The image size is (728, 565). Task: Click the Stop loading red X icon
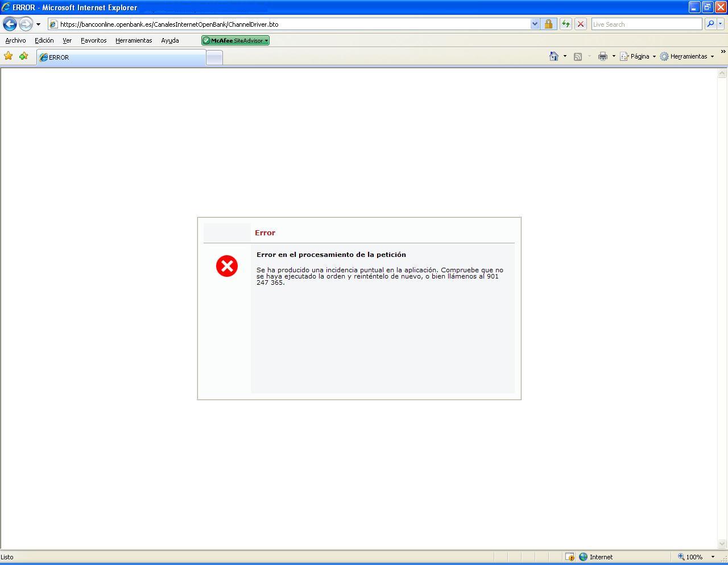[580, 24]
